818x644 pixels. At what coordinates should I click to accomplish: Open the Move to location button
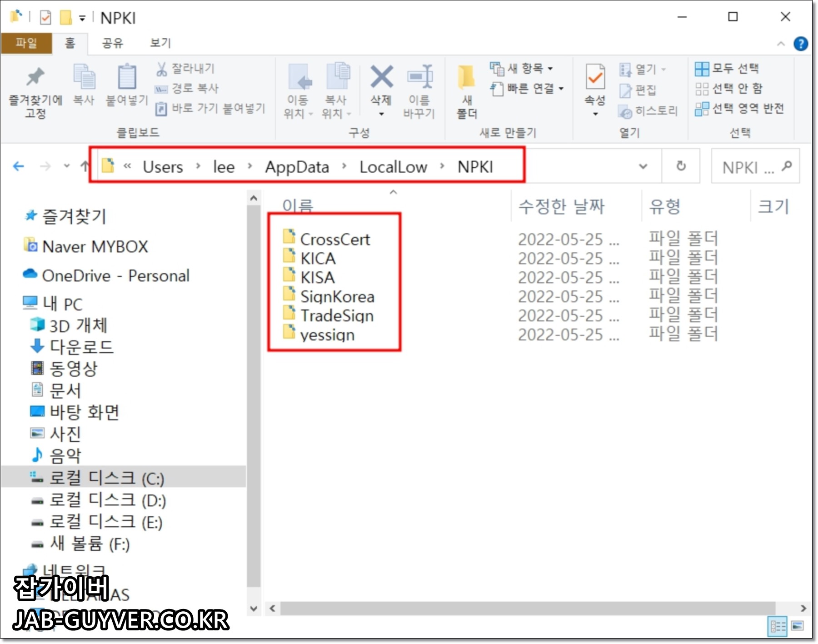[298, 91]
